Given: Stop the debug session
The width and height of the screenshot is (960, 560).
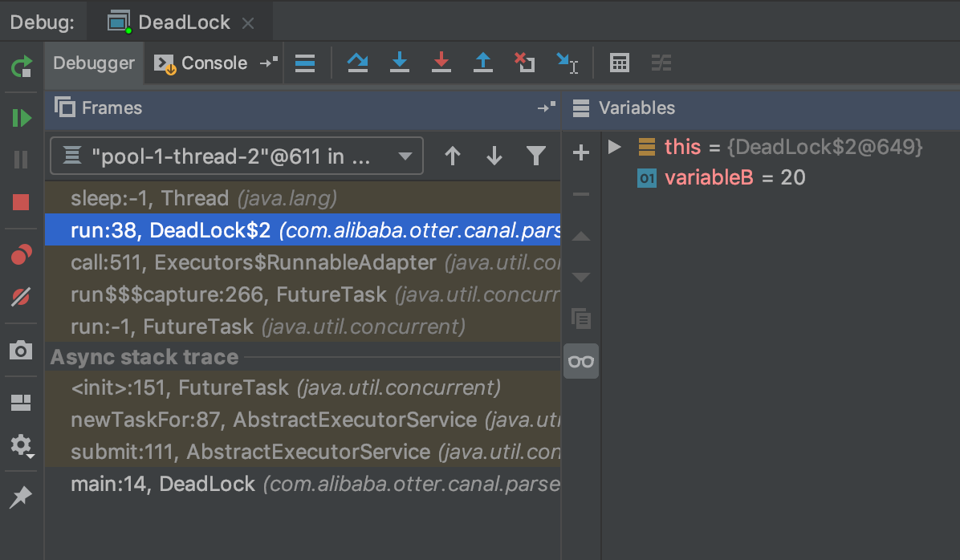Looking at the screenshot, I should (x=22, y=202).
